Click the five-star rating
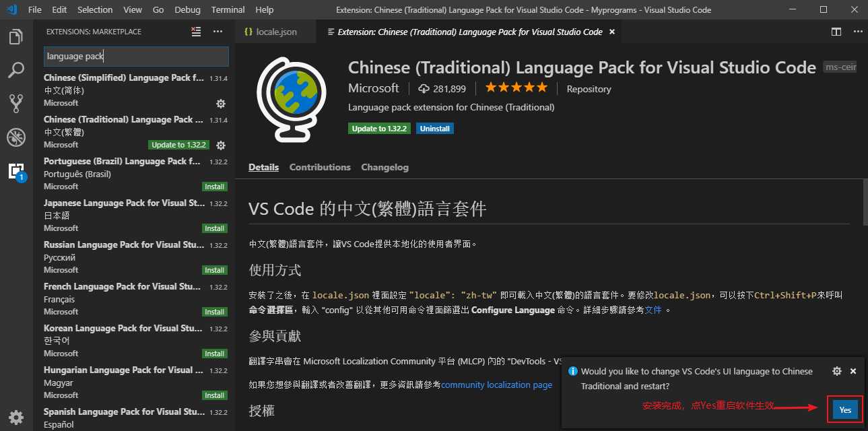Image resolution: width=868 pixels, height=431 pixels. click(x=516, y=88)
